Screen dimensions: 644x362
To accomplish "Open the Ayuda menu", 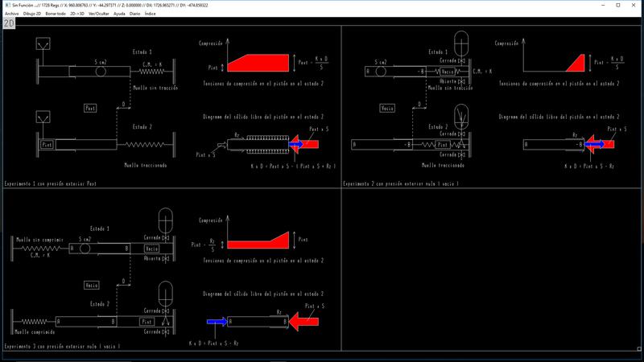I will pos(119,14).
